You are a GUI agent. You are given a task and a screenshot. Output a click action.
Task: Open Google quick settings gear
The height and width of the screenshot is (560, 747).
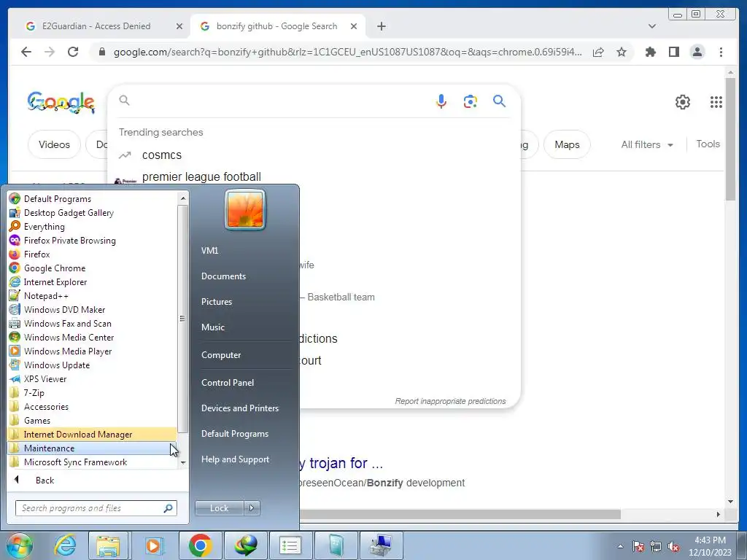[682, 102]
